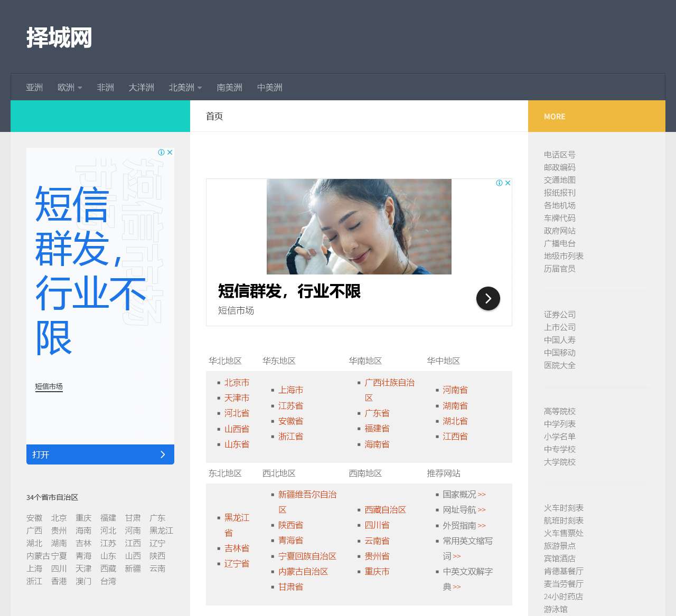Open 航班时刻表 in the right sidebar
676x616 pixels.
(x=564, y=520)
